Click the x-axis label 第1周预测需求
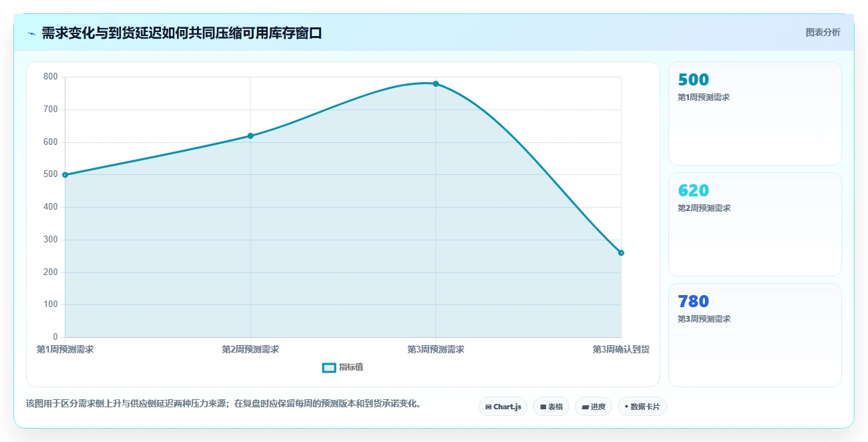The width and height of the screenshot is (868, 442). 65,349
